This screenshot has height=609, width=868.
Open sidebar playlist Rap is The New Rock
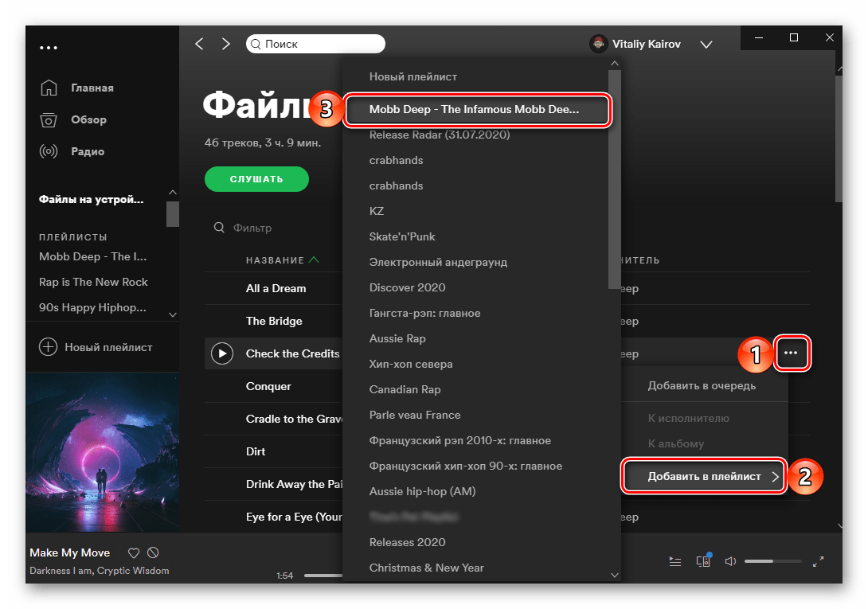(x=93, y=282)
